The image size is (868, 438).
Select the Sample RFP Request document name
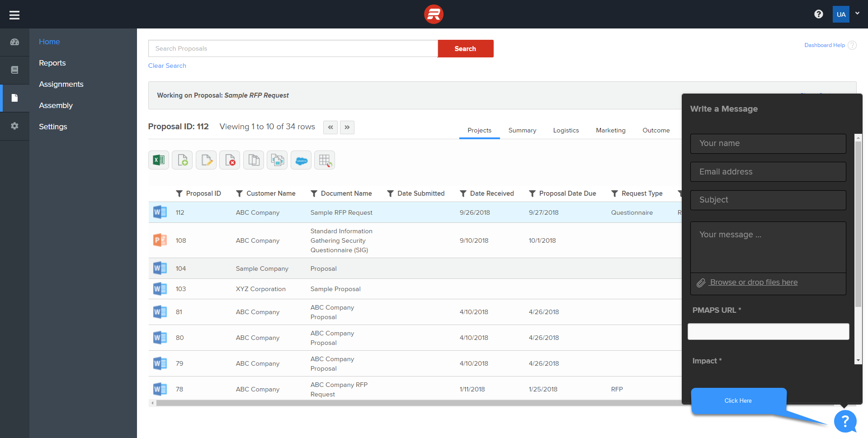pyautogui.click(x=341, y=212)
